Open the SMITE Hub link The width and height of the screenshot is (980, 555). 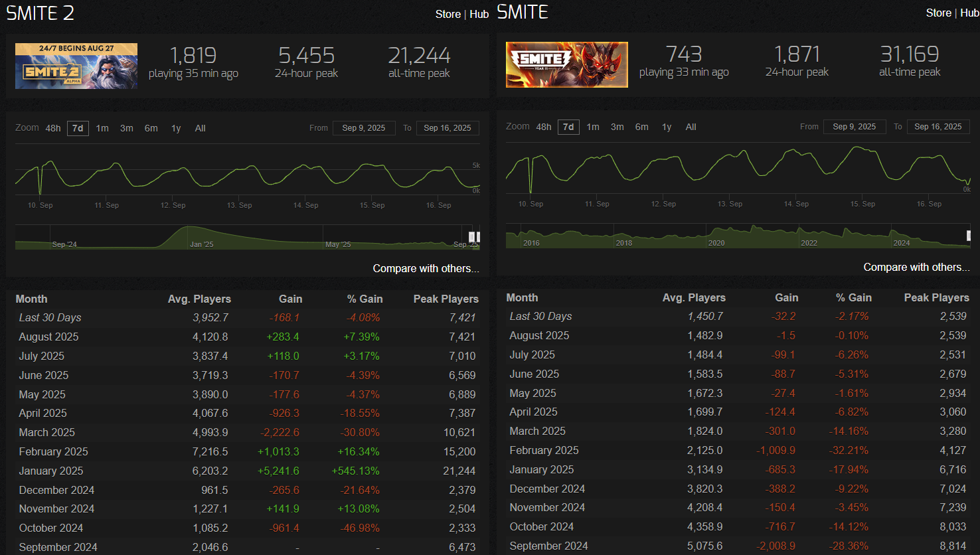969,13
